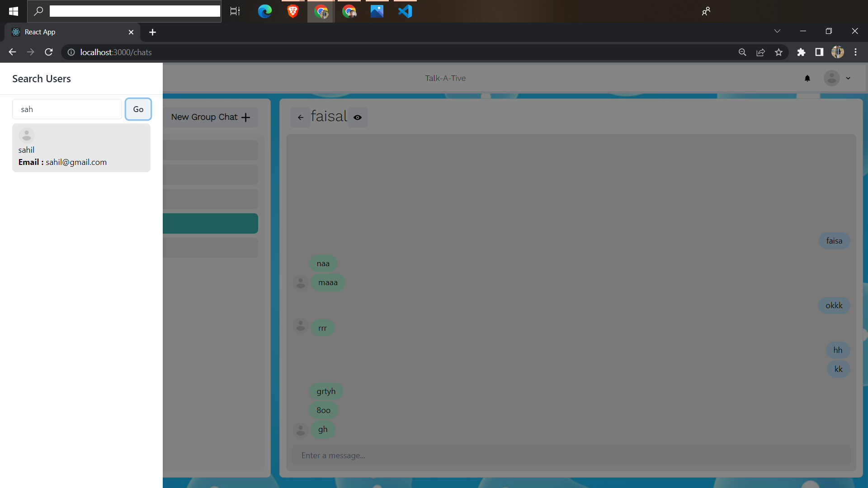Bookmark this page with the star toggle
Screen dimensions: 868x488
click(x=778, y=52)
